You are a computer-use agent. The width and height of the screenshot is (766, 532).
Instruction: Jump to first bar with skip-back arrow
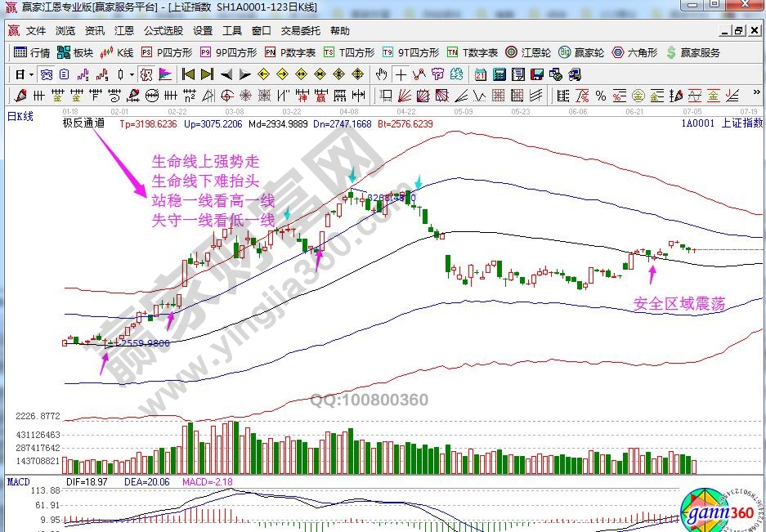coord(187,74)
